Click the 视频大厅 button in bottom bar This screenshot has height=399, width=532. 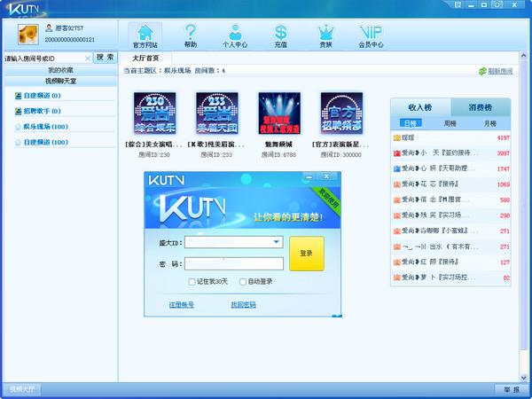(x=22, y=389)
